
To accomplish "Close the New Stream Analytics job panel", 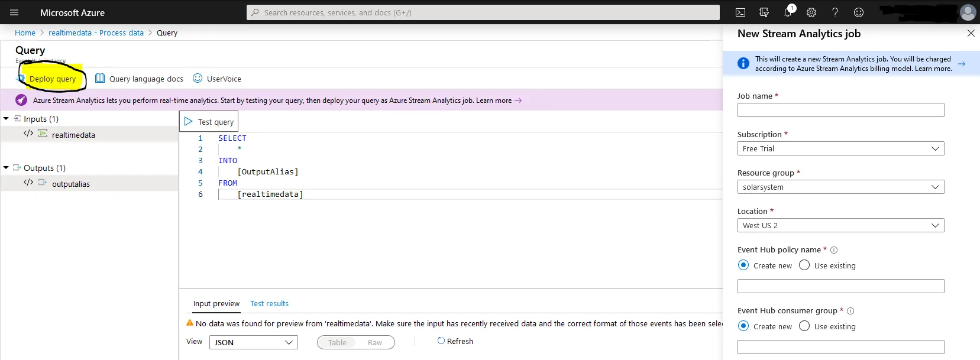I will click(x=971, y=33).
